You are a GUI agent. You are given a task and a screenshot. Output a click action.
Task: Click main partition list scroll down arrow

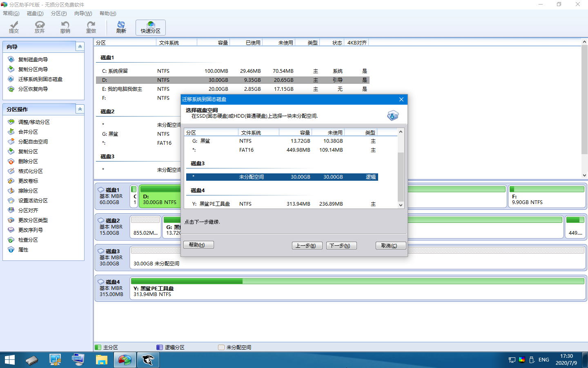[584, 175]
